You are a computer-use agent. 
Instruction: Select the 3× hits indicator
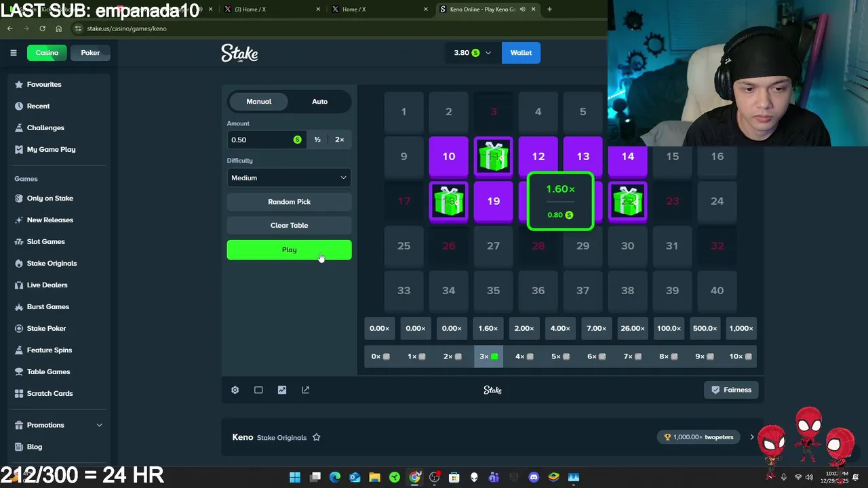click(488, 357)
